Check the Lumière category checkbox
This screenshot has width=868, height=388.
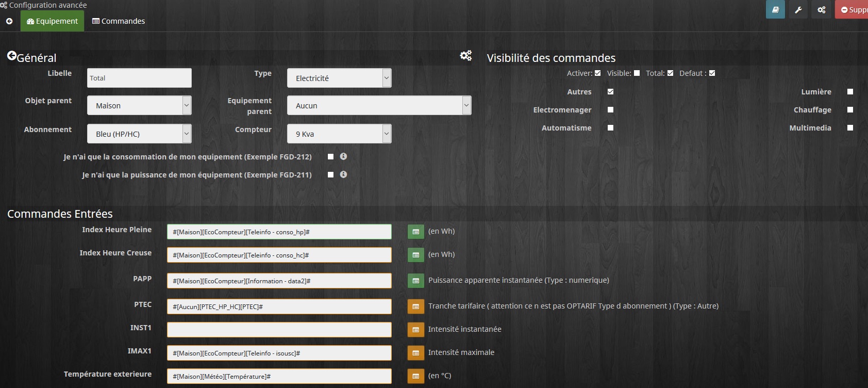(x=850, y=92)
